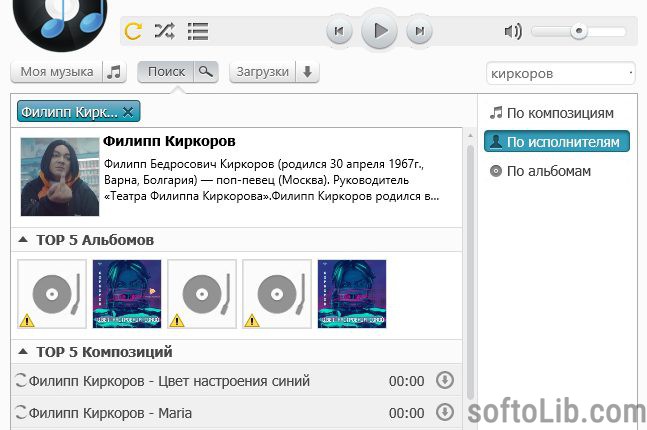Switch to the Поиск tab

click(x=166, y=72)
